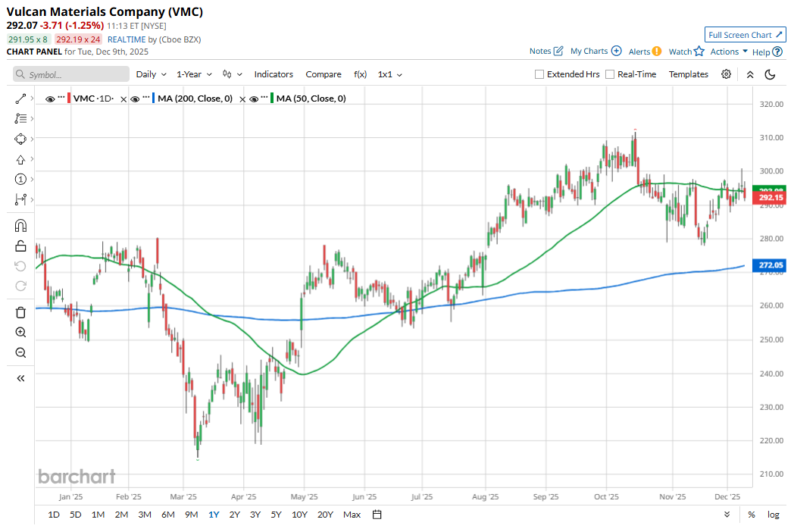Screen dimensions: 794x532
Task: Open chart settings gear icon
Action: coord(726,74)
